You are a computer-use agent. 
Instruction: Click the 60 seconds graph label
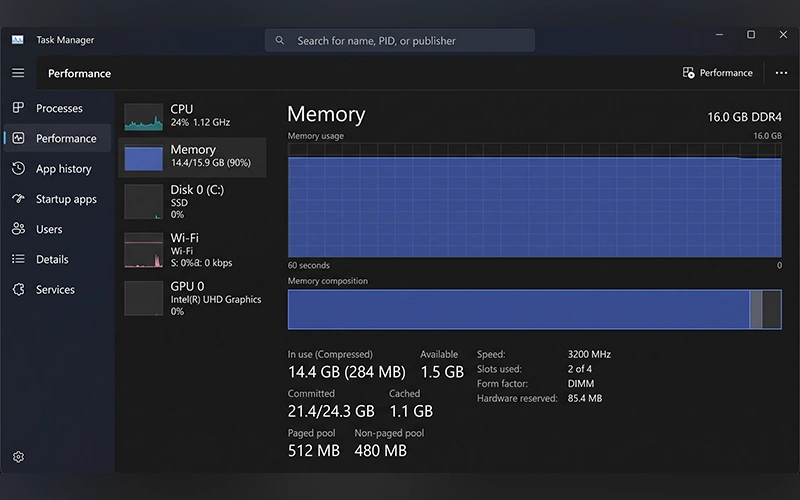[x=309, y=265]
